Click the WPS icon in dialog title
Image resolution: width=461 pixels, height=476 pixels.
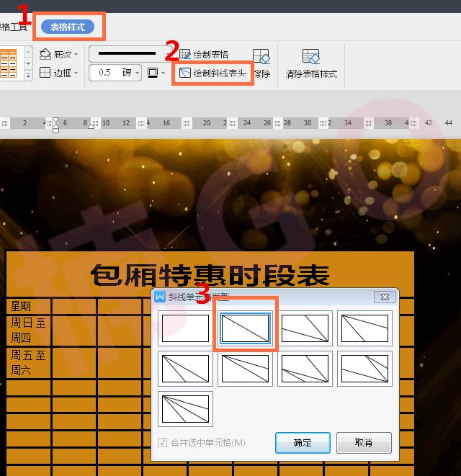pos(160,297)
